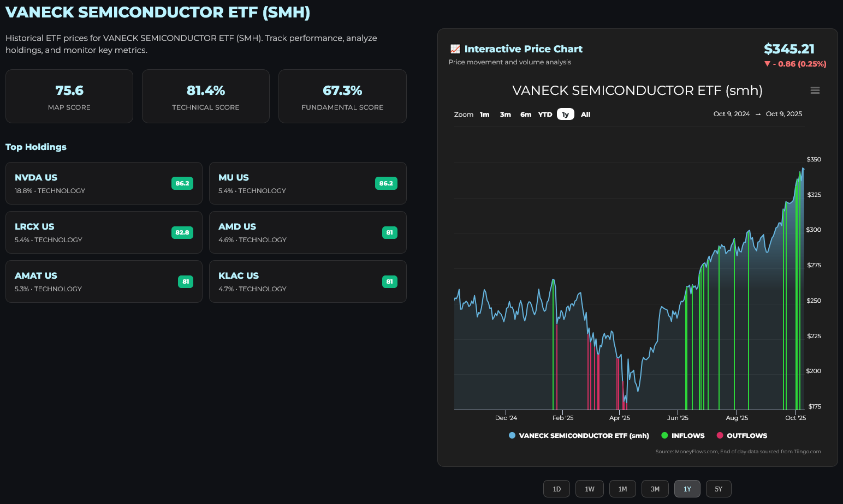Click the page title VANECK SEMICONDUCTOR ETF (SMH)
This screenshot has width=843, height=504.
point(158,12)
